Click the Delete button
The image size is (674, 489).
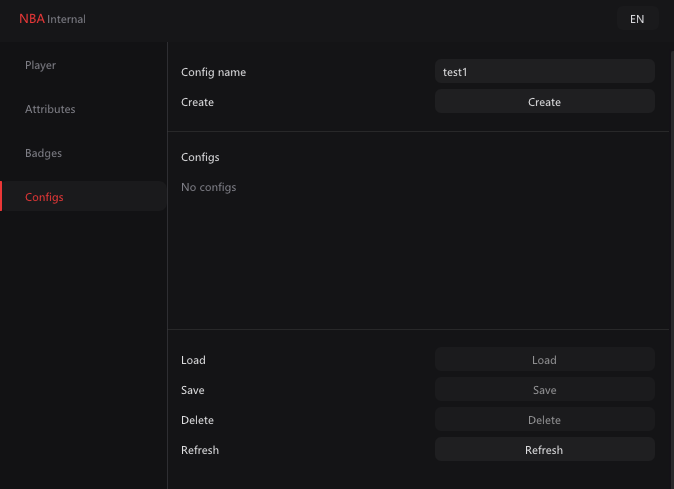[x=545, y=419]
